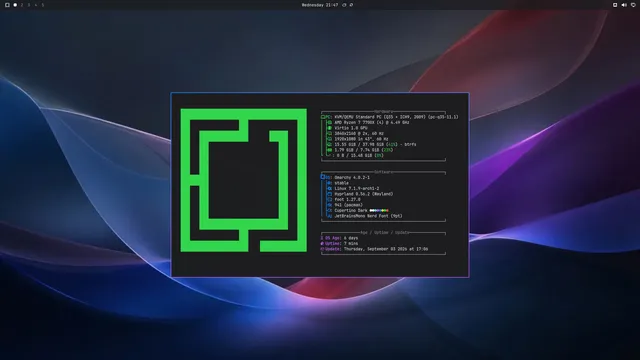Click the speaker volume icon in the top bar
640x360 pixels.
coord(624,5)
